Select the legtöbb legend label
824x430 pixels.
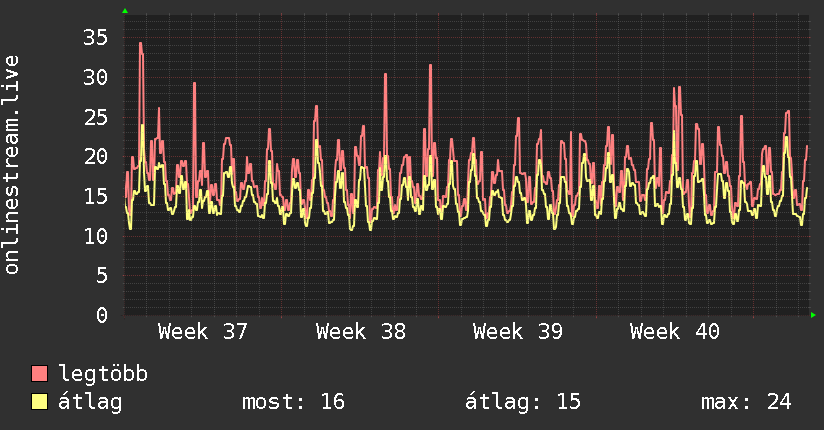coord(103,374)
